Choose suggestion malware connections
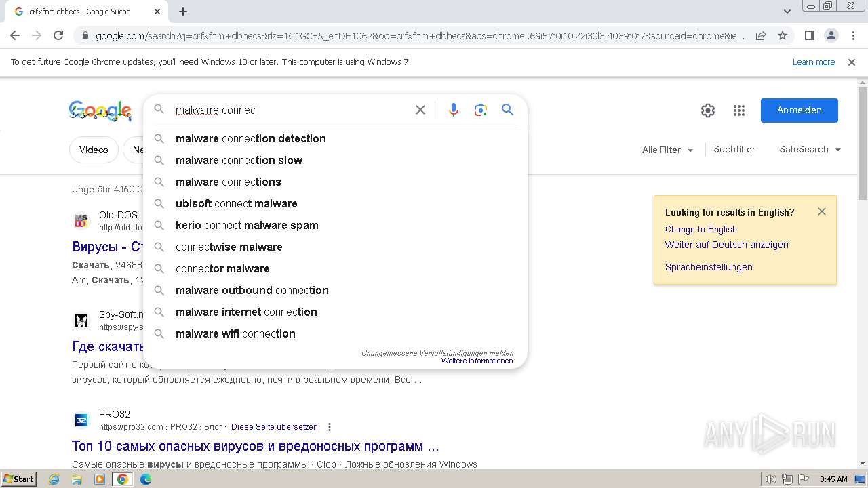The width and height of the screenshot is (868, 488). 336,182
